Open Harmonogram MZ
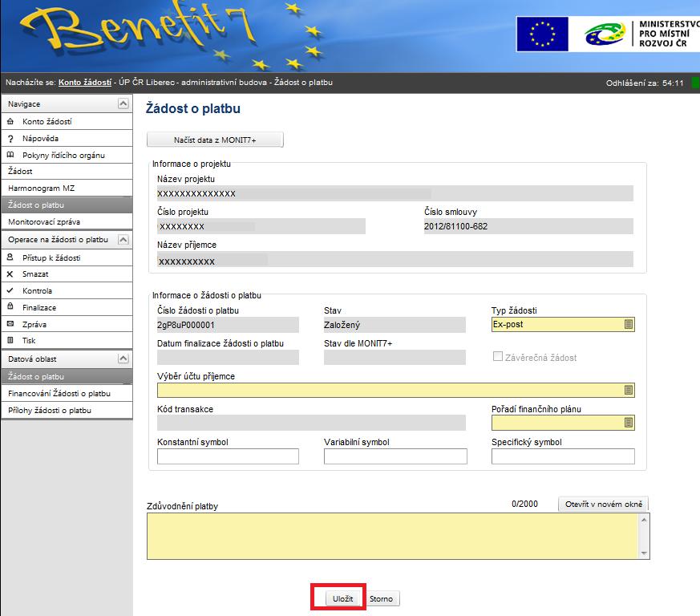Image resolution: width=700 pixels, height=616 pixels. tap(67, 188)
